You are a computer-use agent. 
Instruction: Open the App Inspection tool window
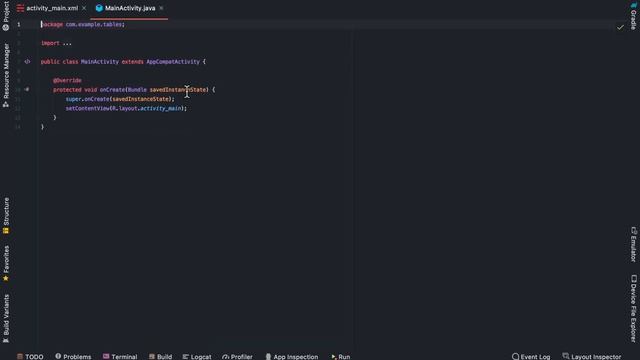291,356
